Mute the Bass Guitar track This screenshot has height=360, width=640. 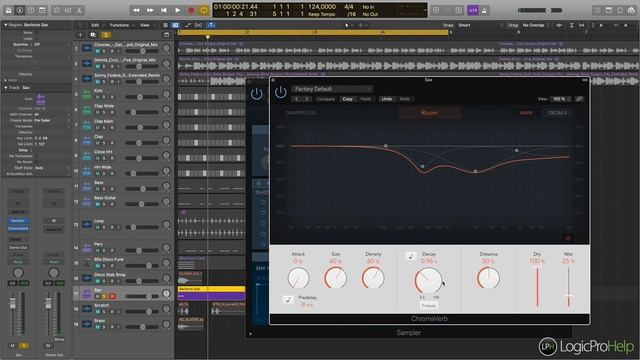tap(98, 204)
